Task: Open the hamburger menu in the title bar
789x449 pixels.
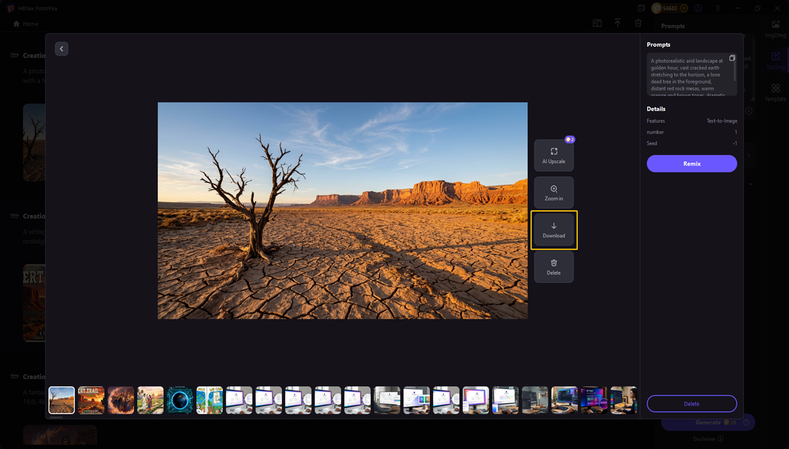Action: pyautogui.click(x=716, y=8)
